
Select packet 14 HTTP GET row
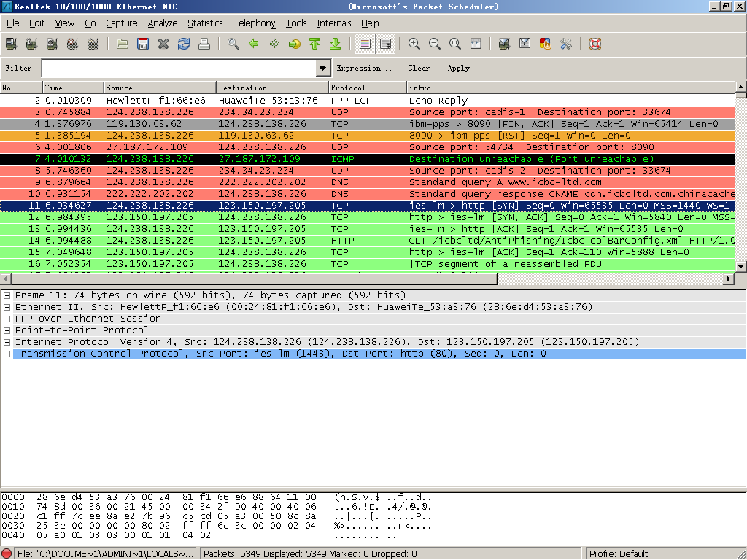pos(367,241)
